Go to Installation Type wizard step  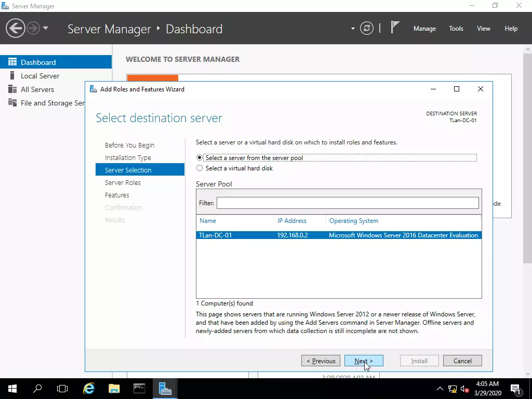click(128, 158)
